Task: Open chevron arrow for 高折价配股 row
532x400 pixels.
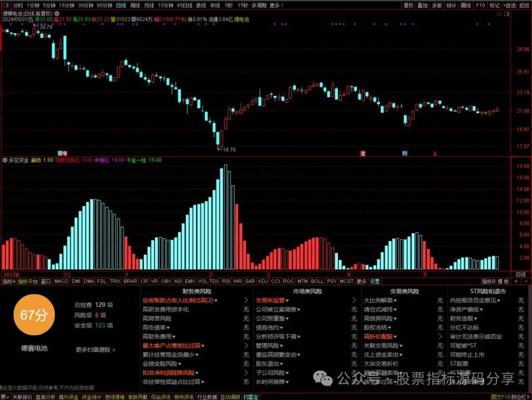Action: click(x=440, y=337)
